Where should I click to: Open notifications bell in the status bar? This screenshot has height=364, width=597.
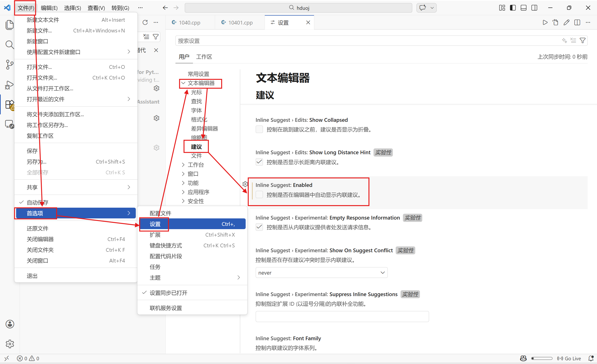[x=591, y=358]
